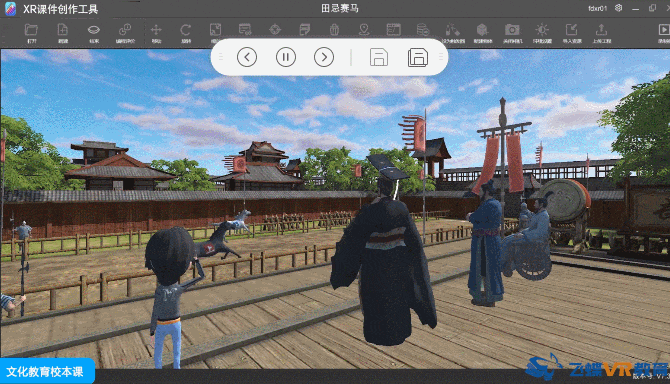Click the preview play icon at toolbar end
Image resolution: width=670 pixels, height=384 pixels.
pos(664,29)
